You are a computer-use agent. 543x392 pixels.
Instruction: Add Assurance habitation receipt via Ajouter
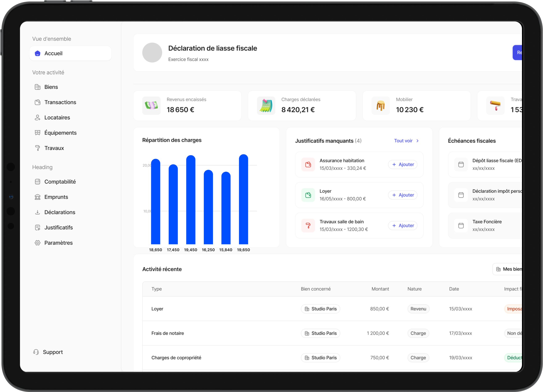pos(403,164)
